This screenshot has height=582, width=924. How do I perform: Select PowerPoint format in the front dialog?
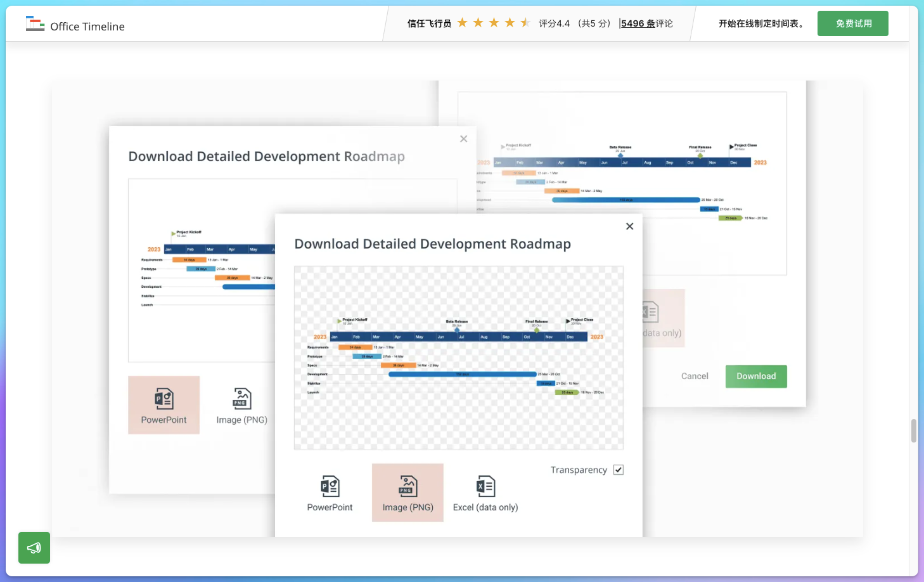click(x=330, y=493)
